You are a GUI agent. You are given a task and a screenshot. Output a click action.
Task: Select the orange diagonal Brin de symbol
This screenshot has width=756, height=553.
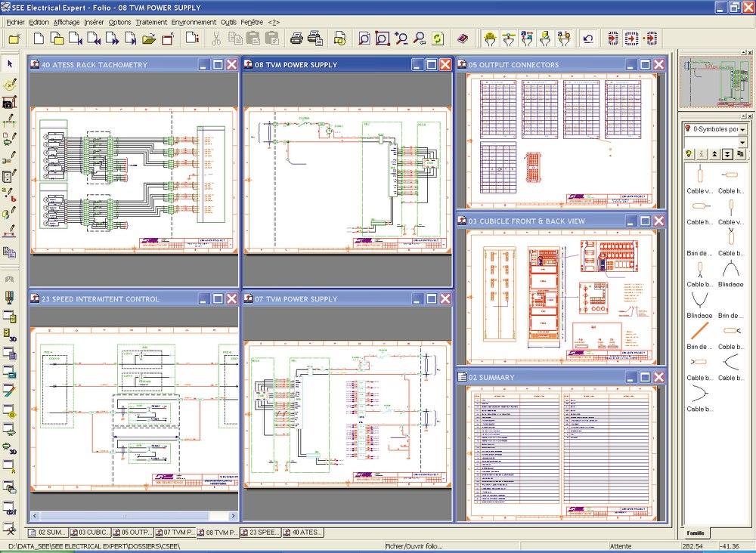click(699, 332)
